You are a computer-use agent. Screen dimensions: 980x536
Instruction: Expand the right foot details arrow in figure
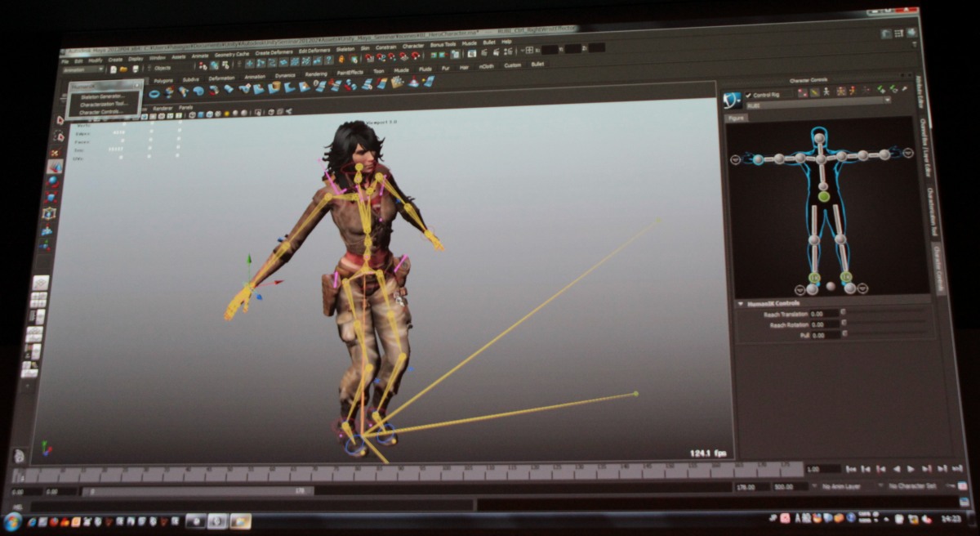[800, 290]
